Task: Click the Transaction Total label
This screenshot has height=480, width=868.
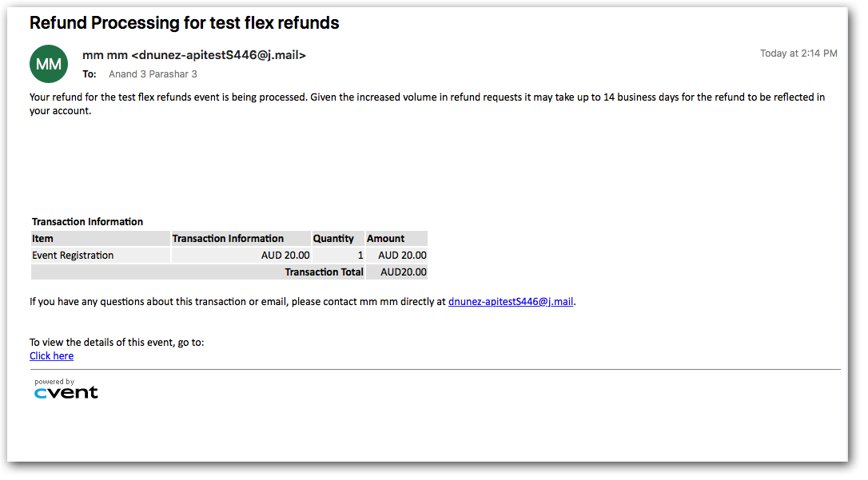Action: click(x=324, y=272)
